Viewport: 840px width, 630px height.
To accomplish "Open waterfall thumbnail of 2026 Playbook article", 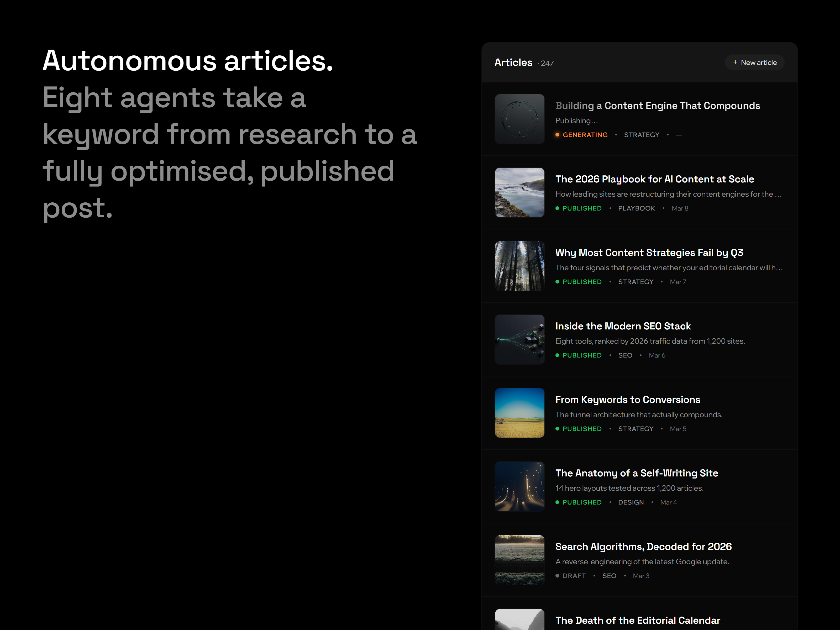I will coord(519,192).
